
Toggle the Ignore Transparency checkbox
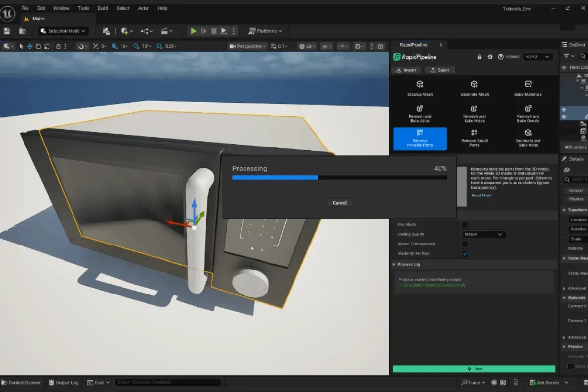click(465, 244)
